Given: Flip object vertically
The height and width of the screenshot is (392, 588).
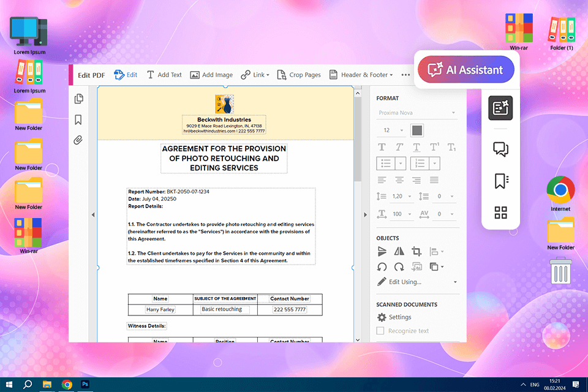Looking at the screenshot, I should (382, 251).
